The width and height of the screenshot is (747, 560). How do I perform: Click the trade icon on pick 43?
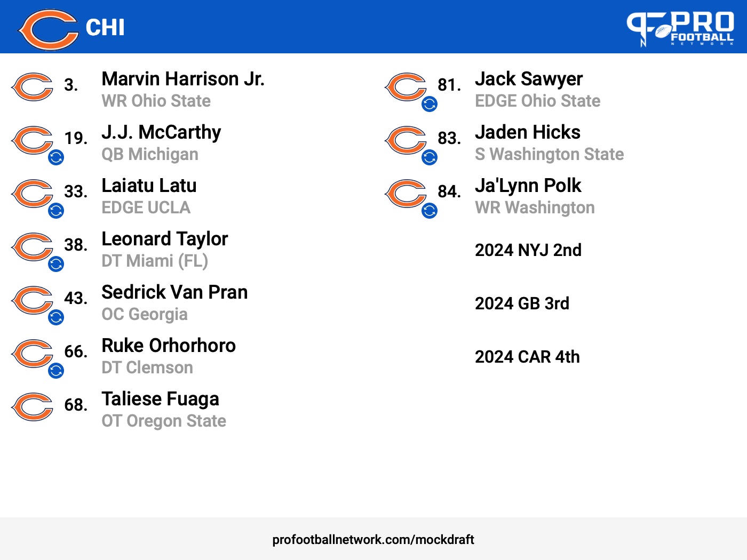coord(56,317)
